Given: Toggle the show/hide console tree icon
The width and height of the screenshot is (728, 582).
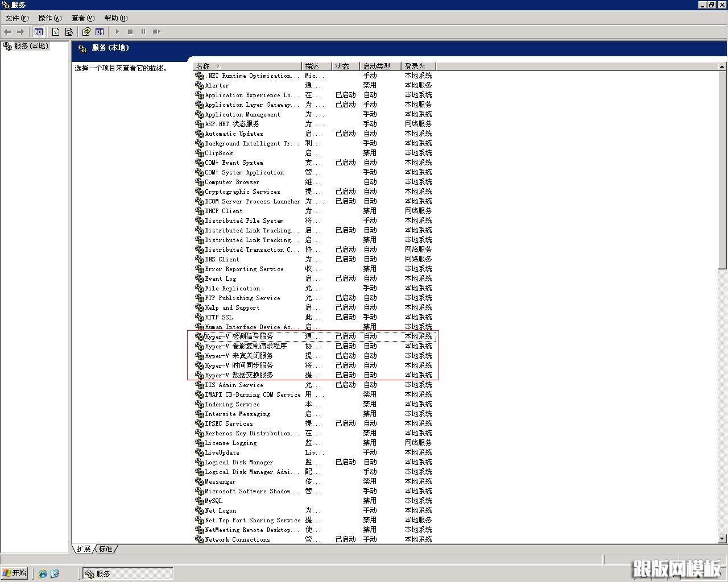Looking at the screenshot, I should [38, 32].
